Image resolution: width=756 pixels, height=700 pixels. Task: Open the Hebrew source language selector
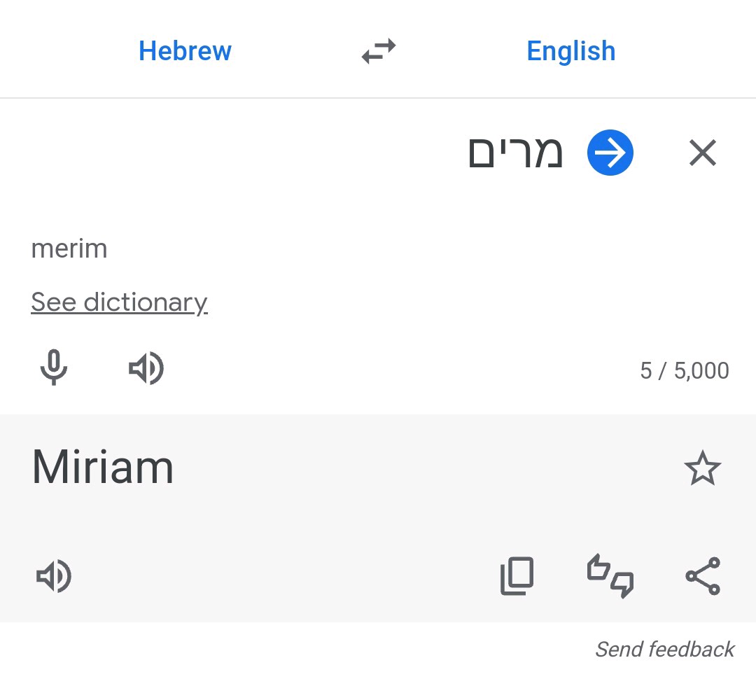[x=185, y=51]
